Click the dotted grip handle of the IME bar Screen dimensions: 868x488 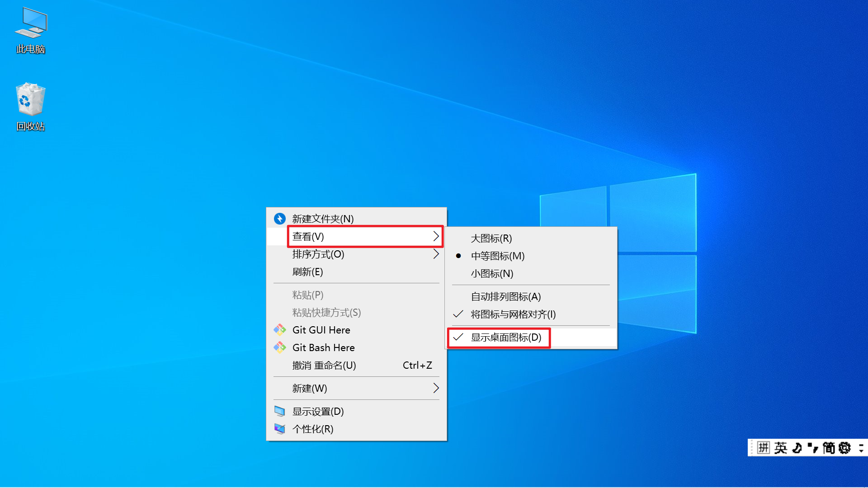[x=752, y=448]
